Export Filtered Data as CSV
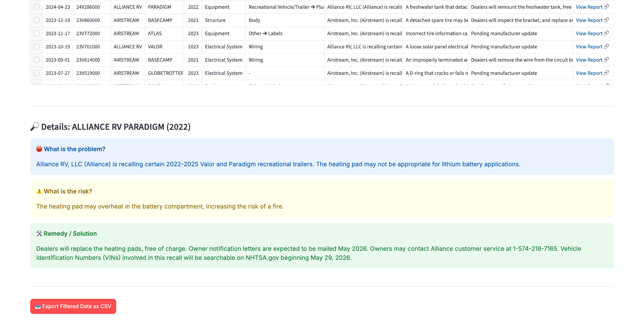Screen dimensions: 644x326 73,306
